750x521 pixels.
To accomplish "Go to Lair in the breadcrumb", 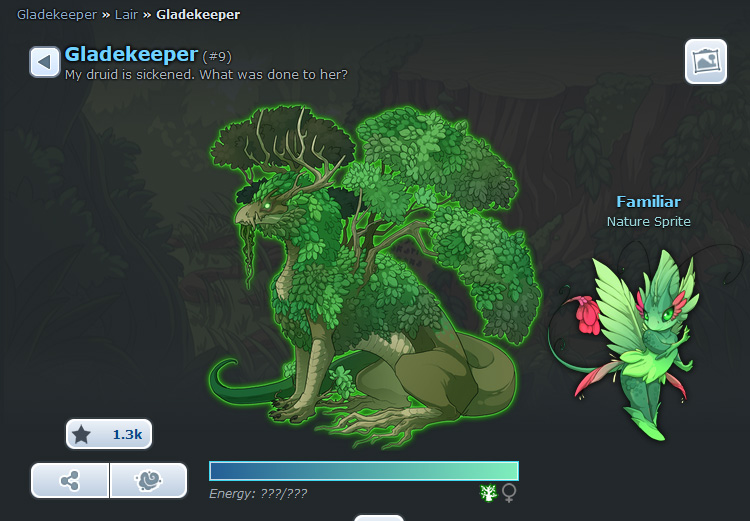I will click(126, 15).
